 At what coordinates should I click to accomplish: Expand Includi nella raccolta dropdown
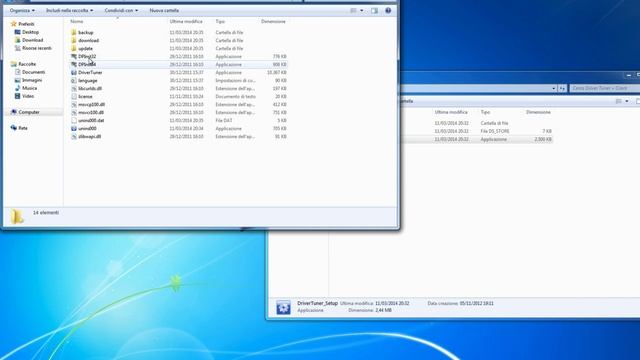[69, 10]
